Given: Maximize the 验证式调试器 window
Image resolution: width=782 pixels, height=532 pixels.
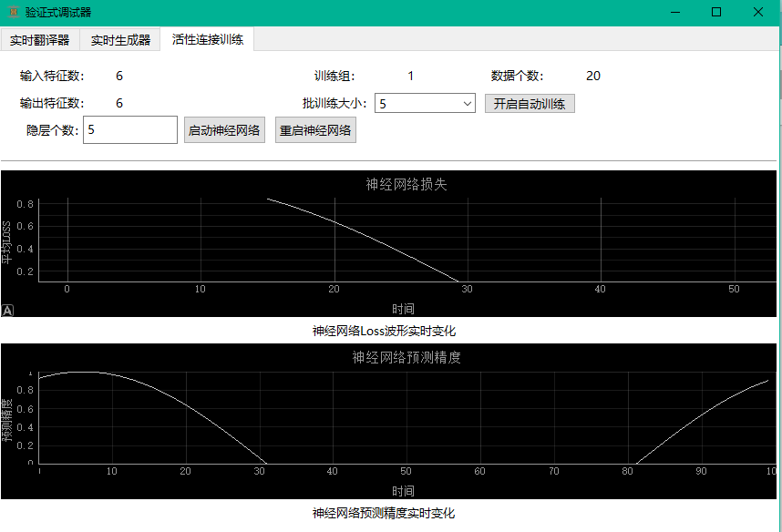Looking at the screenshot, I should pyautogui.click(x=716, y=12).
